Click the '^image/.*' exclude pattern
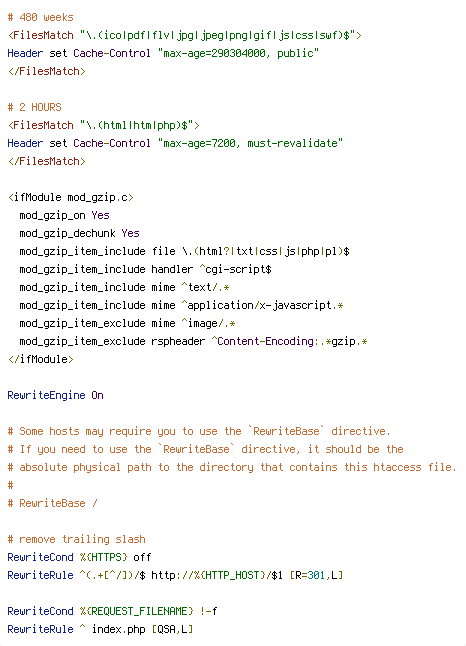The image size is (466, 646). (x=208, y=323)
